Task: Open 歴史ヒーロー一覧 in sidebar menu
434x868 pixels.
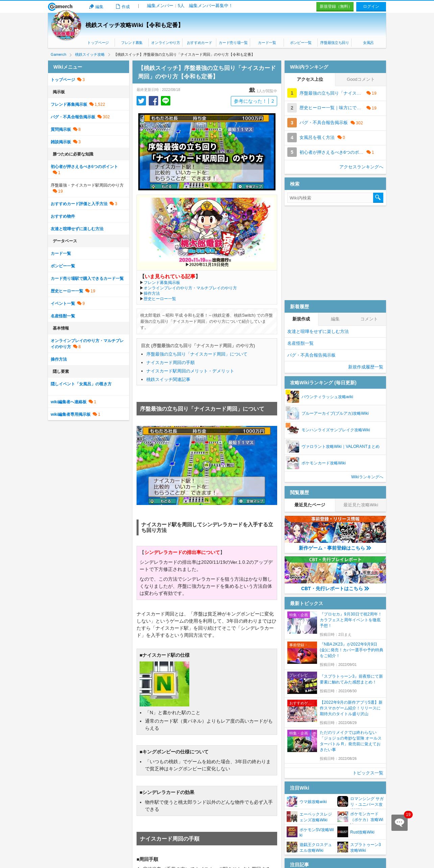Action: [67, 291]
